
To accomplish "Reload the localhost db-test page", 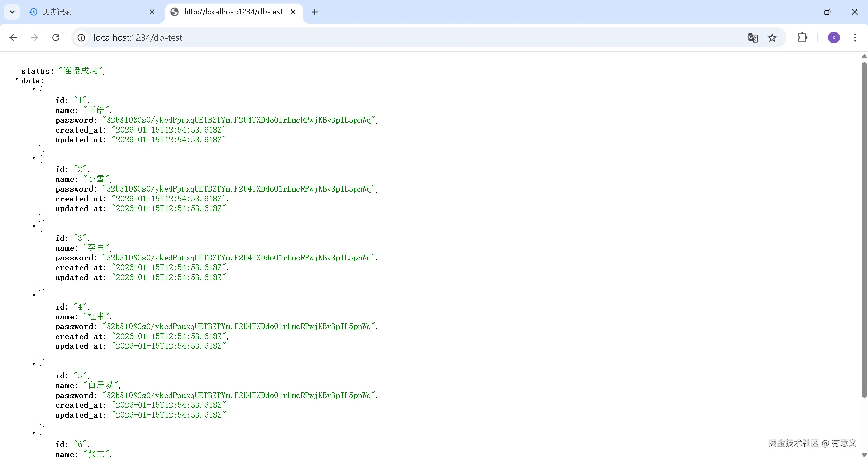I will pos(56,38).
